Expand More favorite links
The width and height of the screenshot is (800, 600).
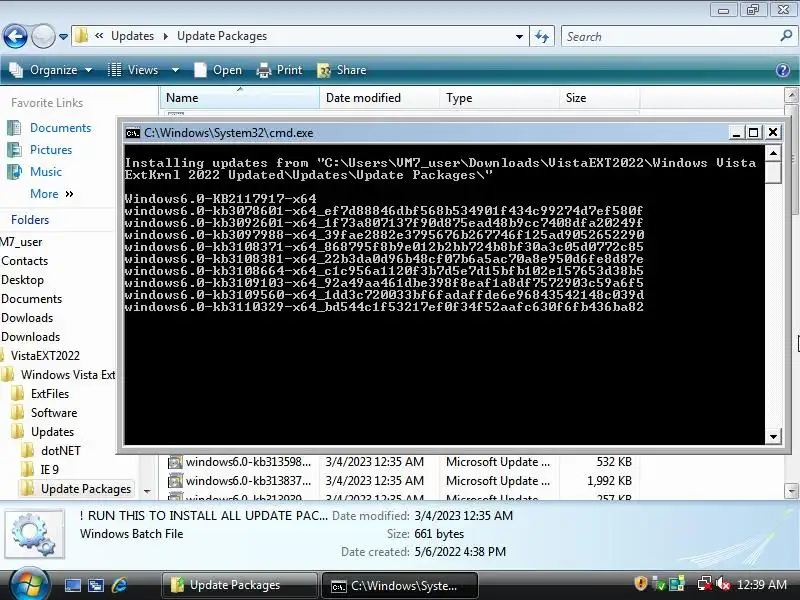pos(52,194)
